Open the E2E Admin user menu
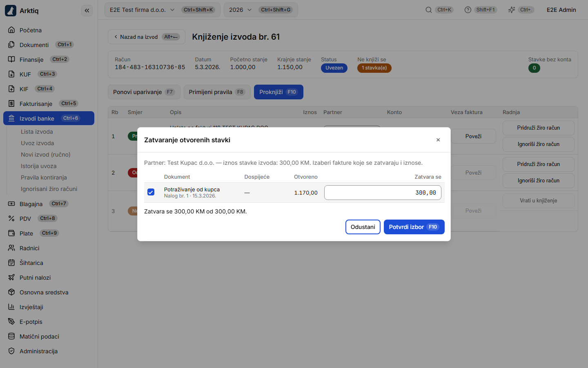 [561, 10]
